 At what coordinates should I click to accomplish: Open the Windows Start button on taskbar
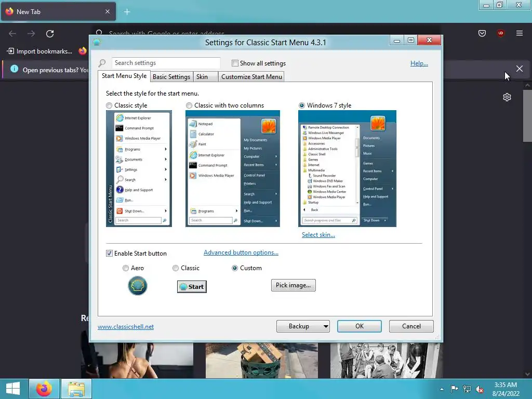[13, 389]
